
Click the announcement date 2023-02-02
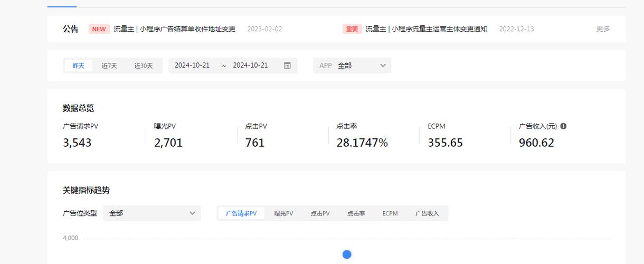(x=264, y=29)
